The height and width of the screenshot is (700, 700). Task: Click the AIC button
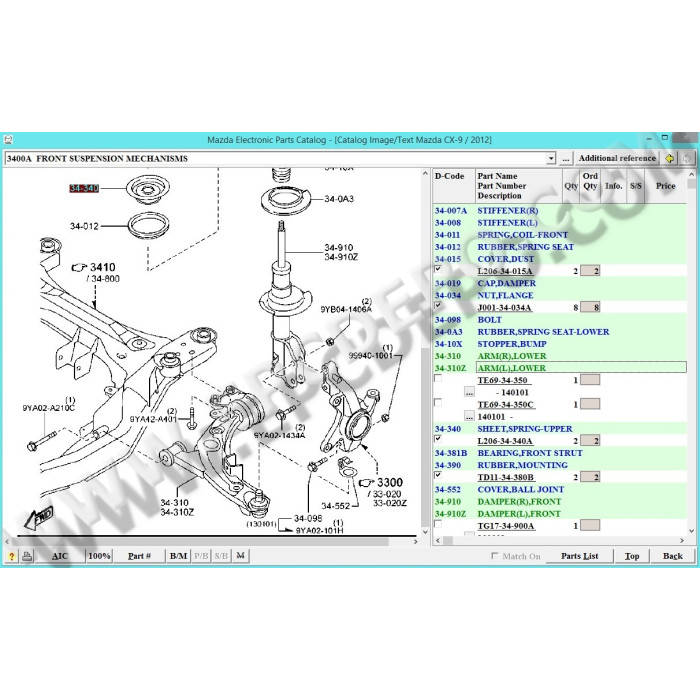click(60, 556)
